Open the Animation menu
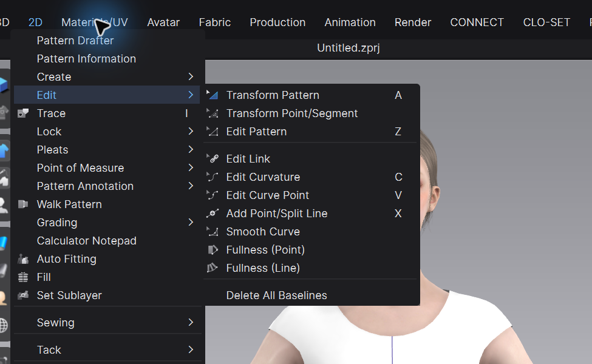The width and height of the screenshot is (592, 364). coord(350,22)
